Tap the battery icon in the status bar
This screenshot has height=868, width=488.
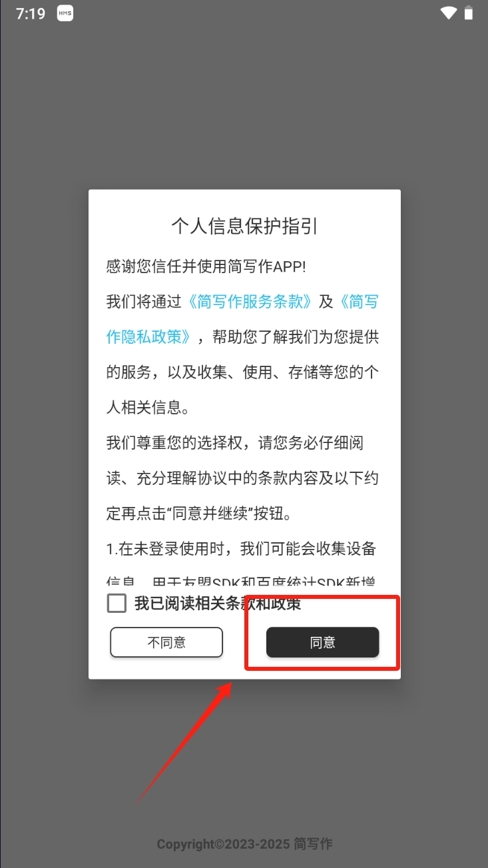coord(469,13)
